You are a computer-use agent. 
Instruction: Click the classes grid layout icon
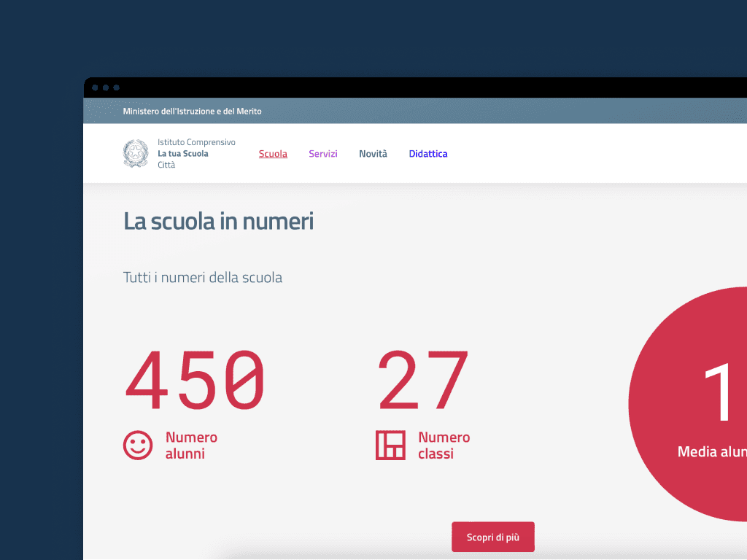point(390,446)
